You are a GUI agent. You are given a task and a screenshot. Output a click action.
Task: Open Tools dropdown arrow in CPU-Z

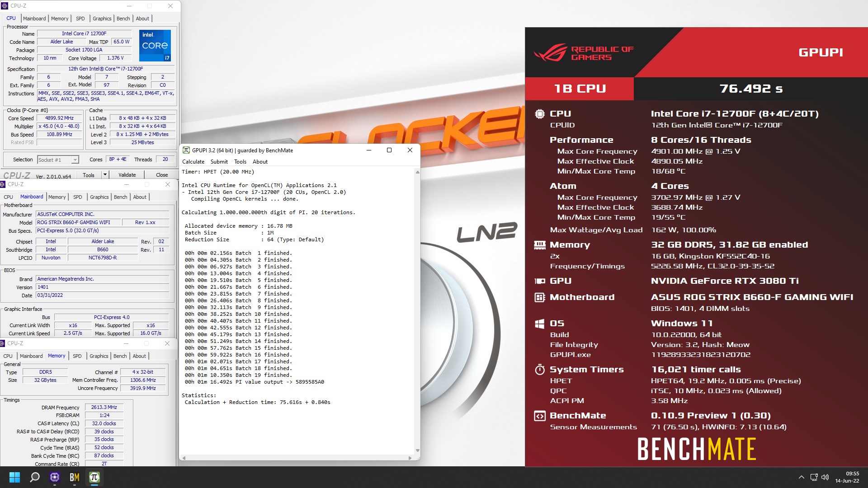(105, 175)
